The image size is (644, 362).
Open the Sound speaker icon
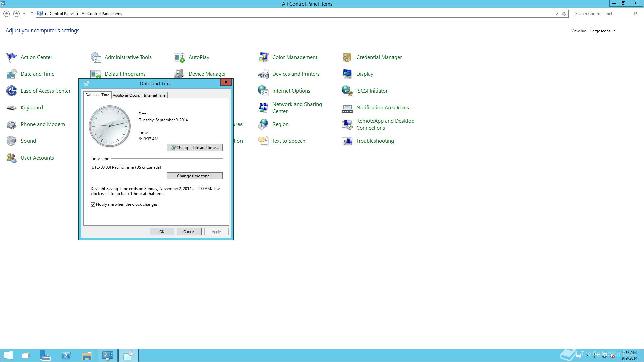tap(12, 141)
